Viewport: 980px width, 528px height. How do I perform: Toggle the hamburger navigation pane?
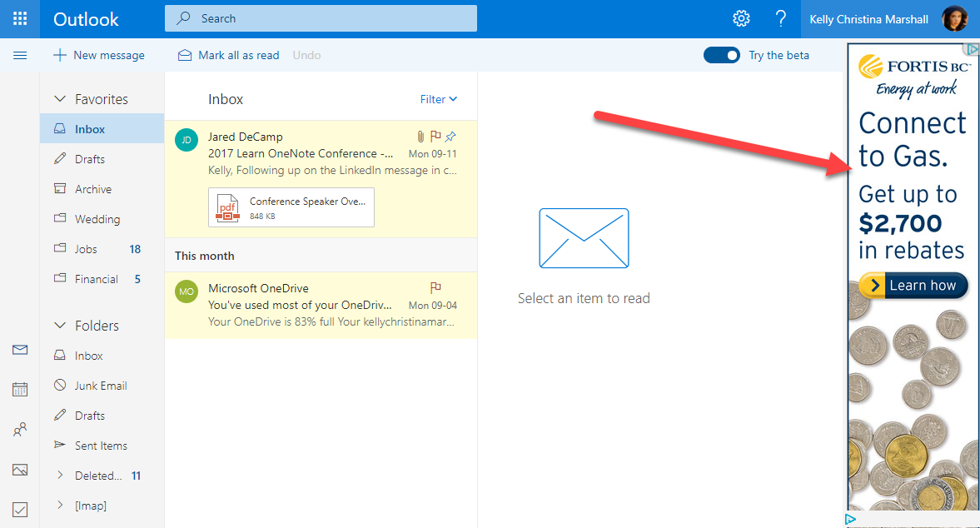pos(20,55)
